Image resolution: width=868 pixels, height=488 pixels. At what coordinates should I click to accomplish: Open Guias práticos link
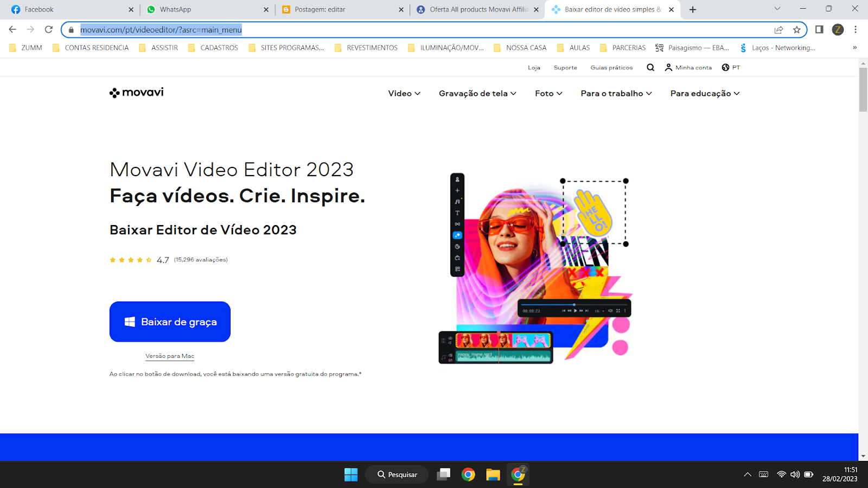[611, 68]
